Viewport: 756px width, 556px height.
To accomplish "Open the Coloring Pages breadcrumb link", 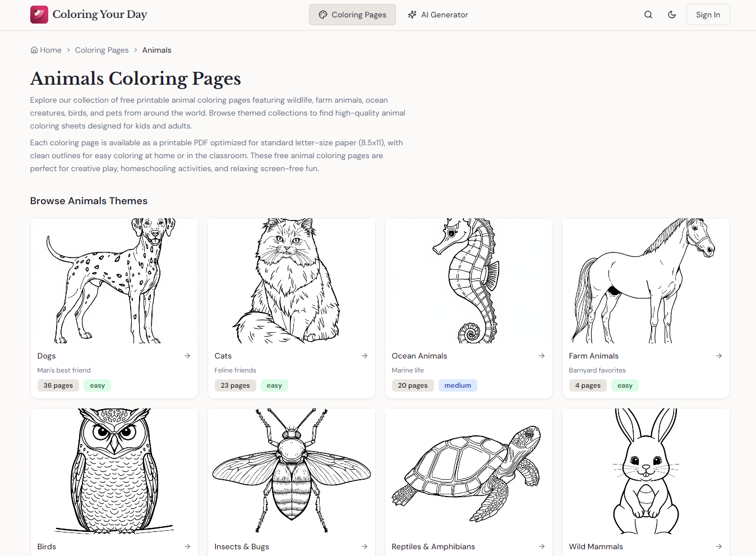I will click(x=102, y=50).
